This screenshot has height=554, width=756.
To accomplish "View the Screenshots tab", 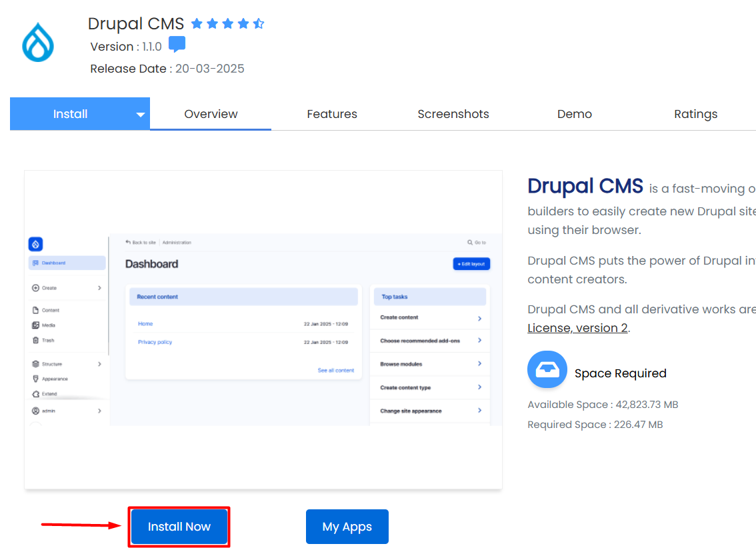I will tap(453, 114).
